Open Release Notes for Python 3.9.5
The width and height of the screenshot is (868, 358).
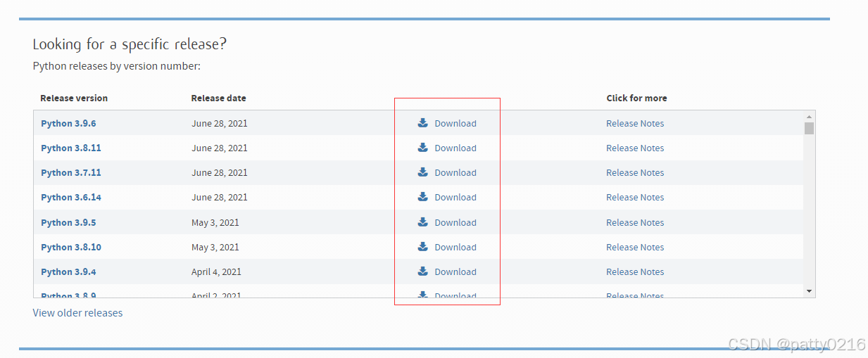(x=635, y=222)
